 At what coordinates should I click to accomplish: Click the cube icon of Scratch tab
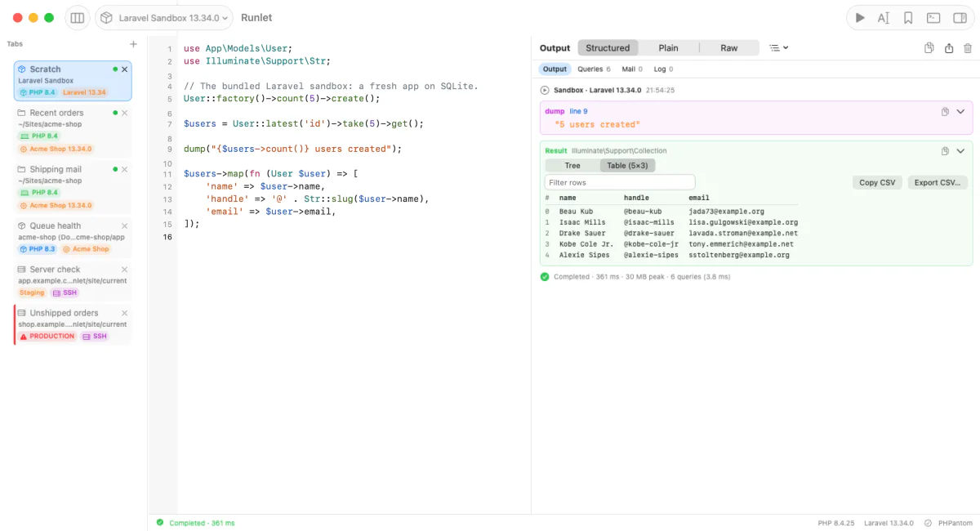(x=22, y=69)
